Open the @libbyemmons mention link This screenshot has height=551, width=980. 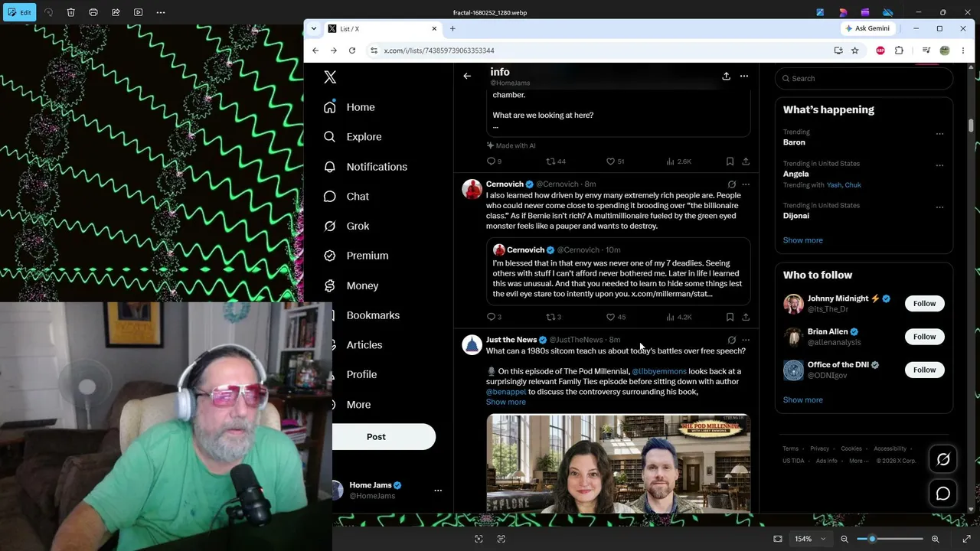click(x=659, y=371)
